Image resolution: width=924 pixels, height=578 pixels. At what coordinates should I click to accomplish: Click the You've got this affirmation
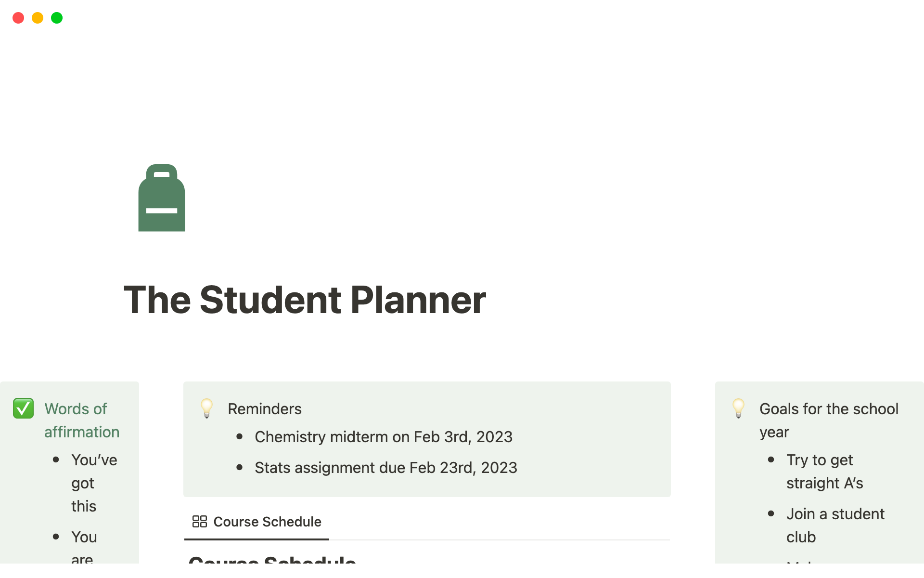[x=94, y=483]
